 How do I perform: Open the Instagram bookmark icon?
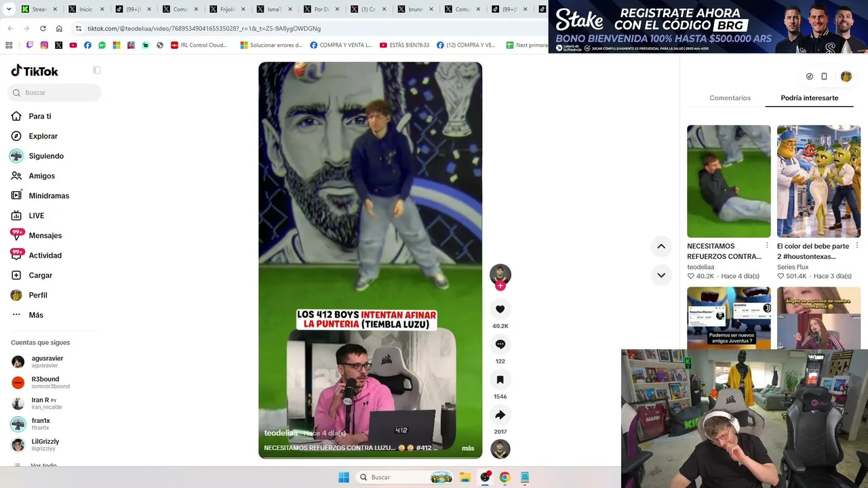coord(44,45)
